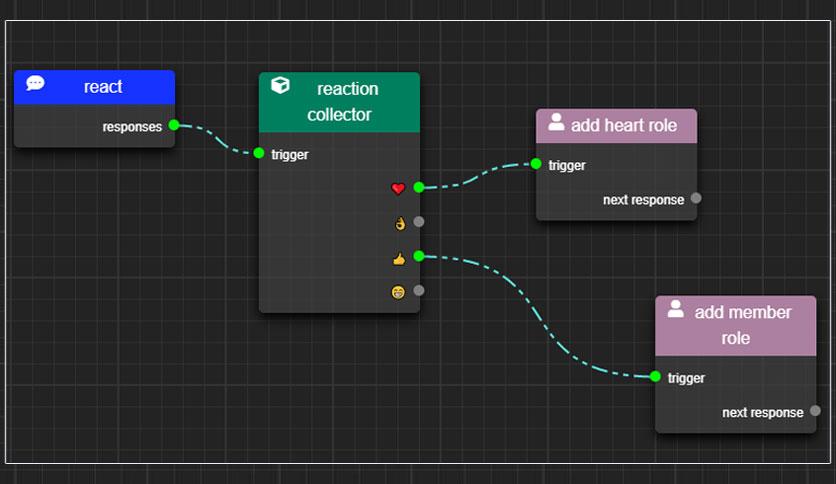Click the green port beside heart emoji

point(419,187)
